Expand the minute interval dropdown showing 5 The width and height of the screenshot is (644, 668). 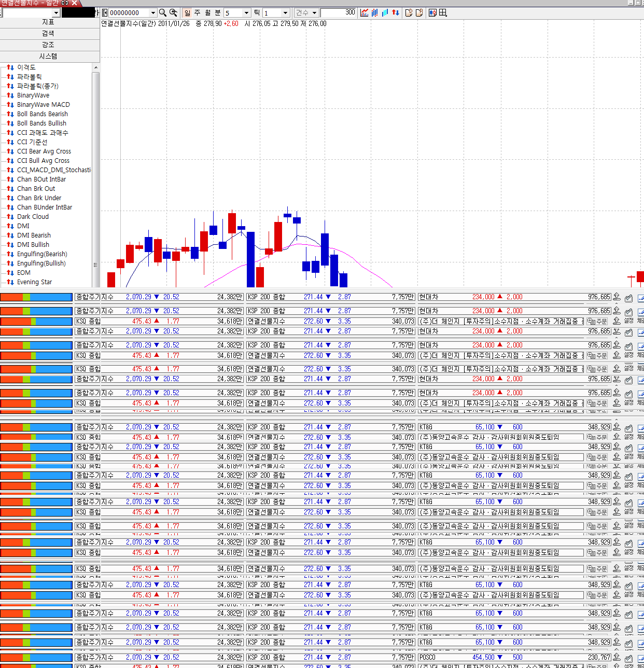coord(247,12)
